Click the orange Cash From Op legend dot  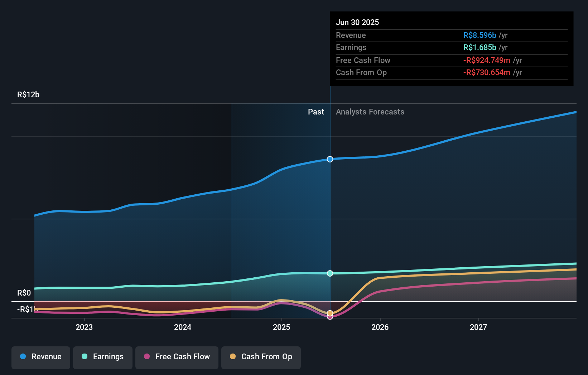point(233,357)
